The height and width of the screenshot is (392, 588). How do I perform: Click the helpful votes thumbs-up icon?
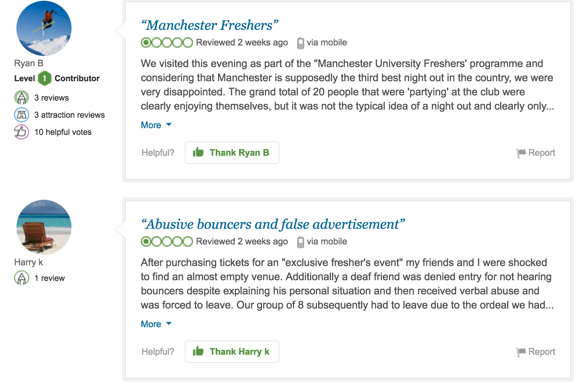tap(22, 132)
